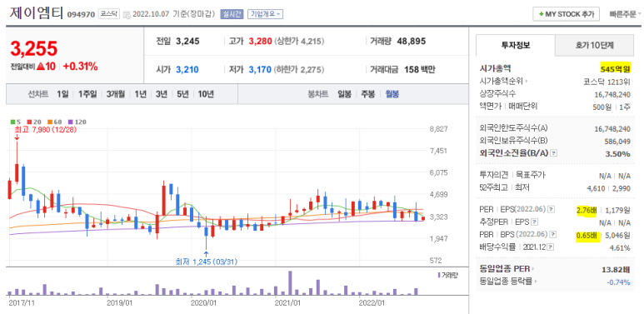The height and width of the screenshot is (314, 644).
Task: Click help icon next to 추정PER EPS
Action: click(x=534, y=222)
